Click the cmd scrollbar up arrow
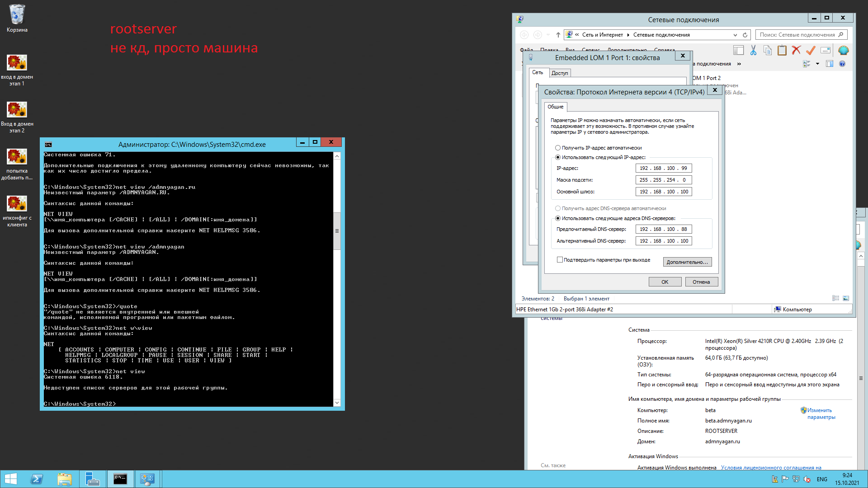Image resolution: width=868 pixels, height=488 pixels. point(337,156)
